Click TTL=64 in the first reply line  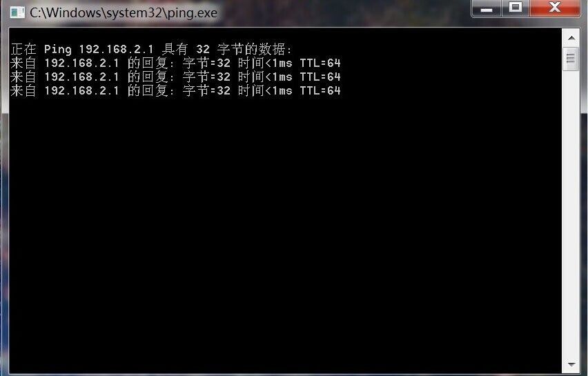tap(320, 63)
